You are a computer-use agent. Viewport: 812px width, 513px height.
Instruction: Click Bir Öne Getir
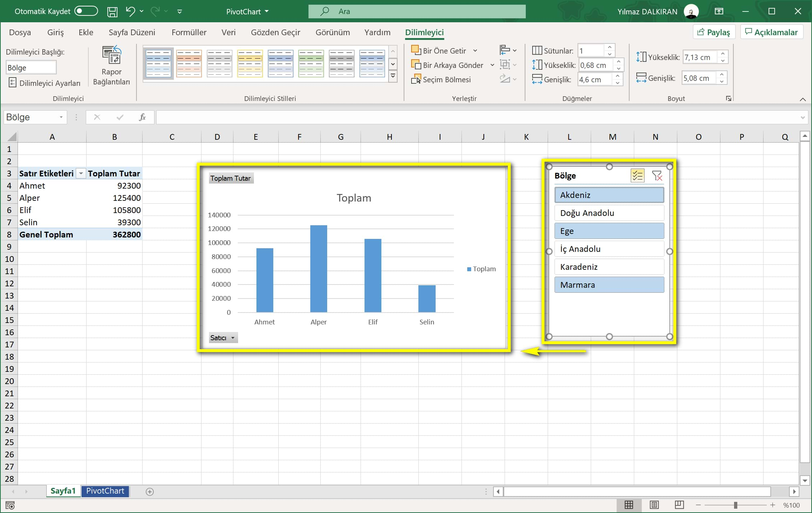(439, 51)
